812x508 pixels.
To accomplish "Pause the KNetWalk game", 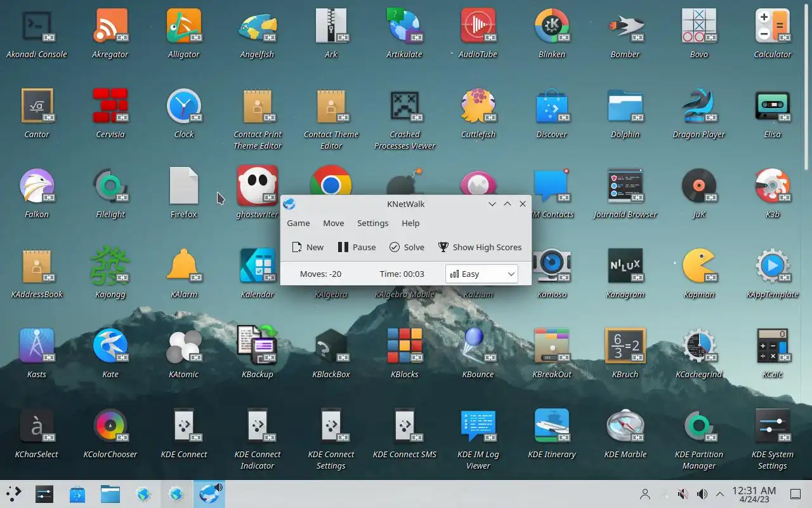I will click(357, 248).
